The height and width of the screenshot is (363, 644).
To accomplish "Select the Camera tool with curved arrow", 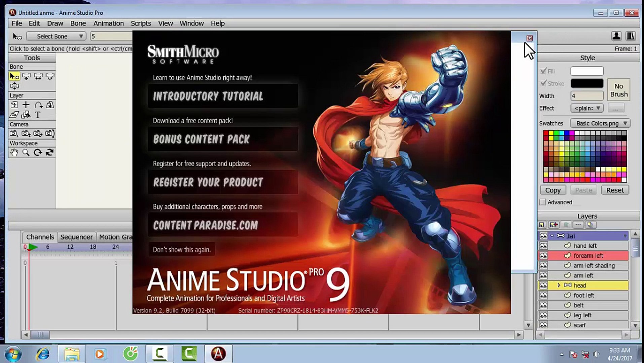I will [38, 133].
